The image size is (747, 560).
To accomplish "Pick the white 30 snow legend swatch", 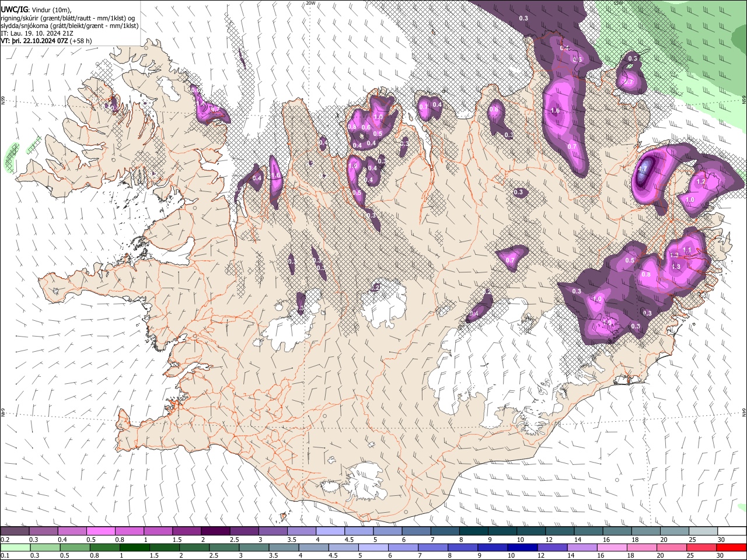I will [x=732, y=531].
